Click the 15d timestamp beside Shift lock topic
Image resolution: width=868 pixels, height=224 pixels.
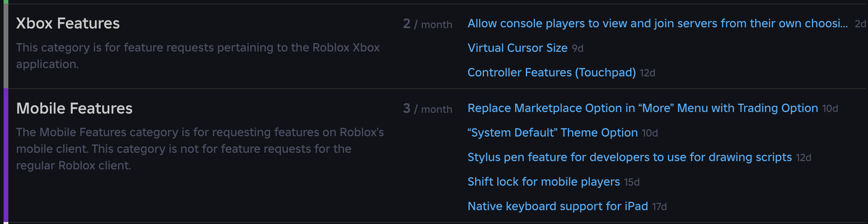tap(632, 182)
